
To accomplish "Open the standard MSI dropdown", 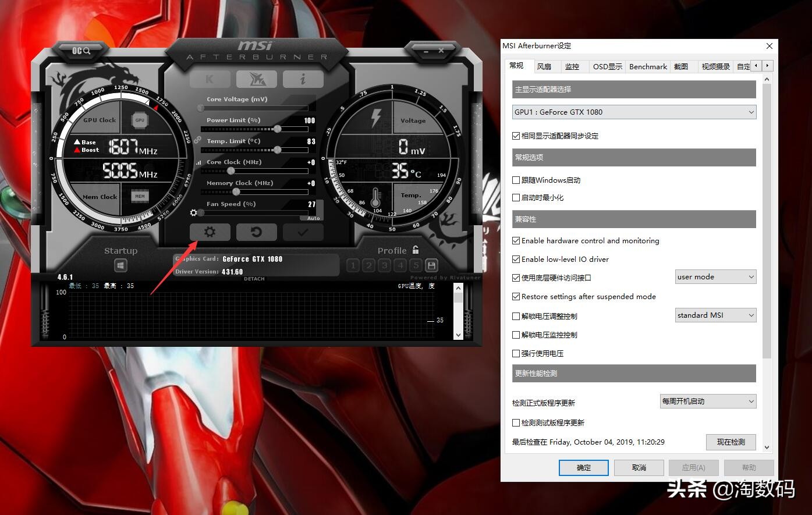I will tap(715, 315).
